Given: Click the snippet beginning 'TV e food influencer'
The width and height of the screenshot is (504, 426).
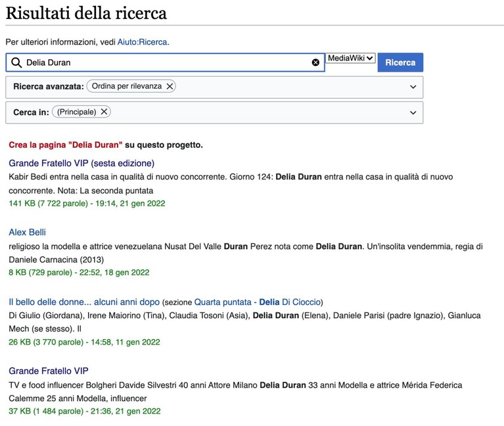Looking at the screenshot, I should 235,392.
